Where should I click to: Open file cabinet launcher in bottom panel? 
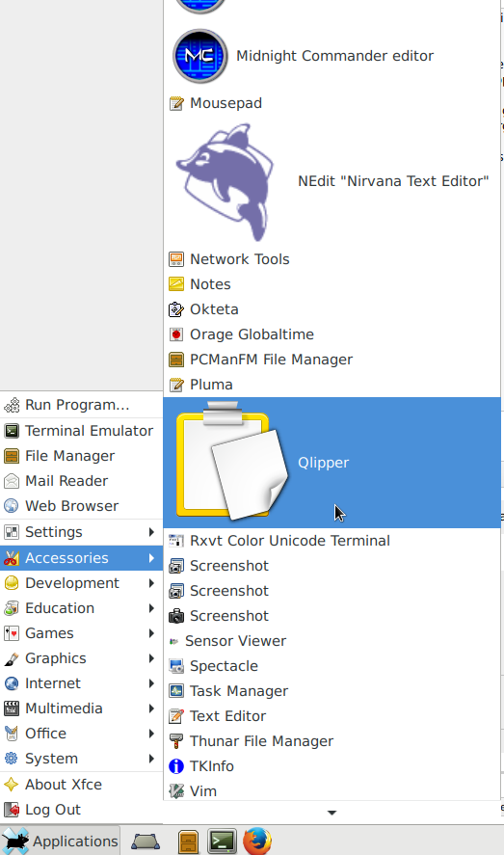click(188, 842)
